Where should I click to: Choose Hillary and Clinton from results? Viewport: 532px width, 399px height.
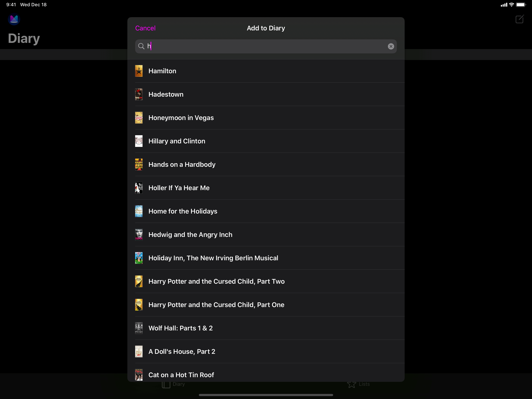click(177, 141)
